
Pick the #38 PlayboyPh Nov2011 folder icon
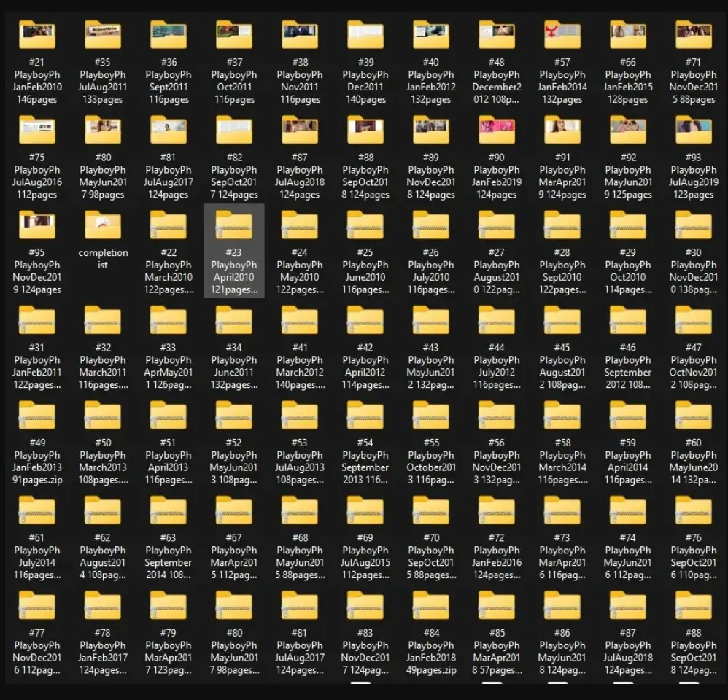(300, 35)
